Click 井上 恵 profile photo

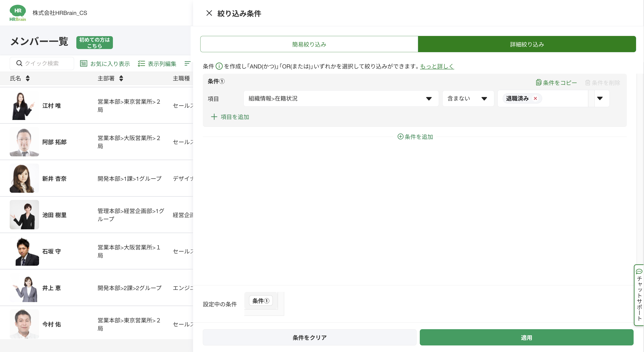(x=24, y=288)
